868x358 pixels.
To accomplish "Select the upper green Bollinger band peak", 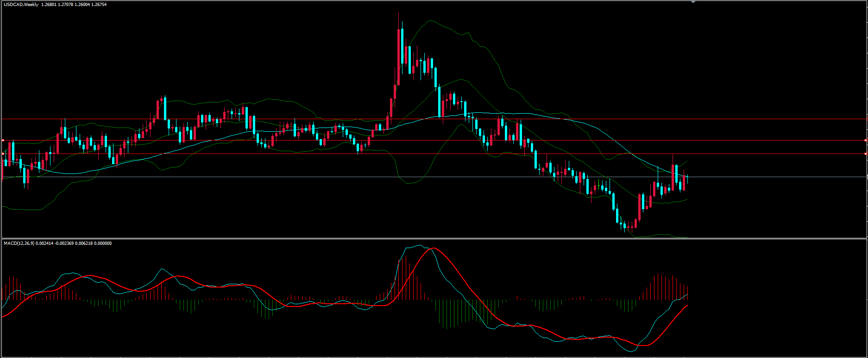I will pos(432,20).
